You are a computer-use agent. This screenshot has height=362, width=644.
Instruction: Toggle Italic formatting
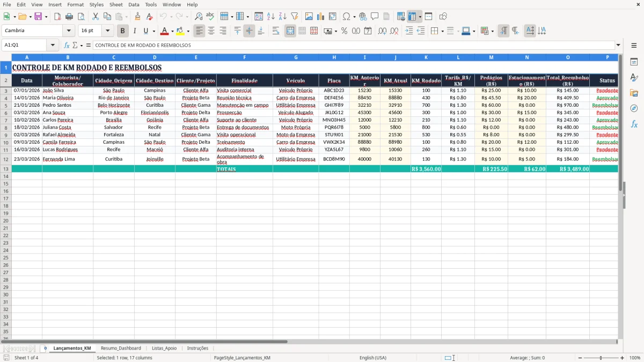(134, 31)
